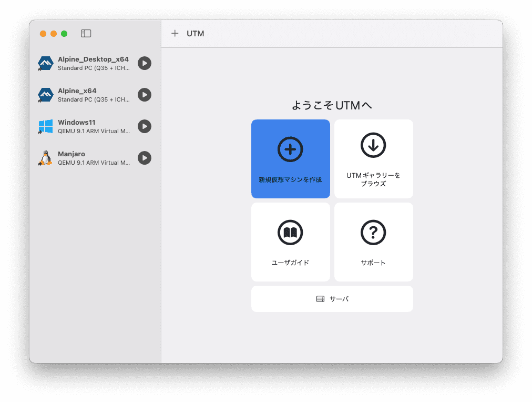Viewport: 532px width, 402px height.
Task: Start the Alpine_x64 virtual machine
Action: [145, 95]
